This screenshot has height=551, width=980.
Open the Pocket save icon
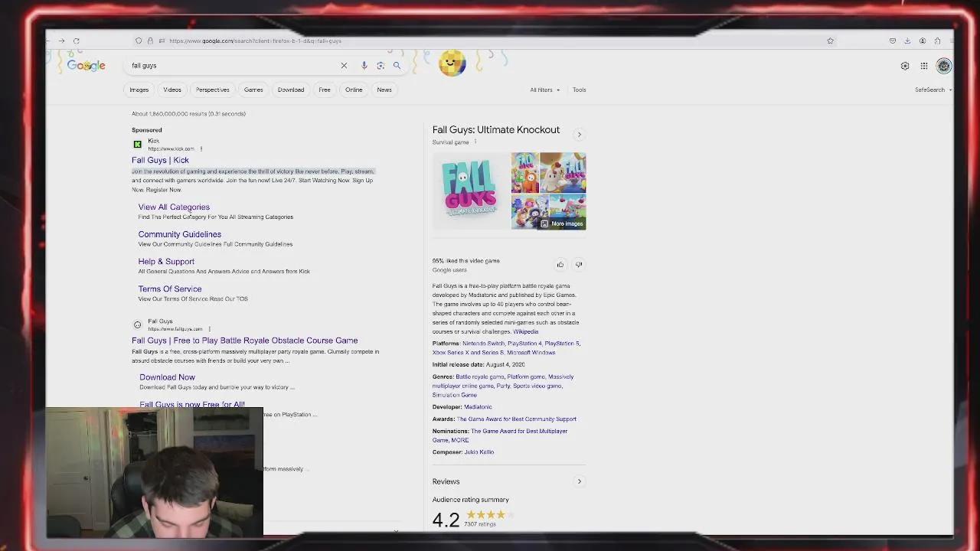(893, 41)
